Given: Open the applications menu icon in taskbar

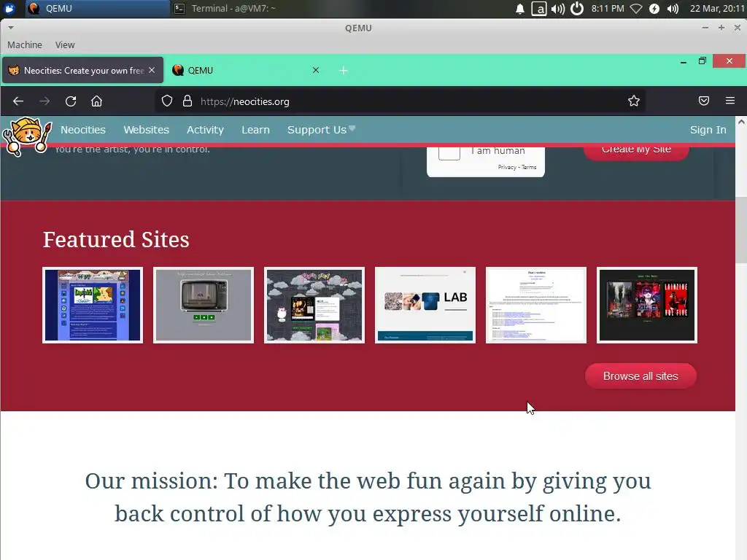Looking at the screenshot, I should point(9,9).
